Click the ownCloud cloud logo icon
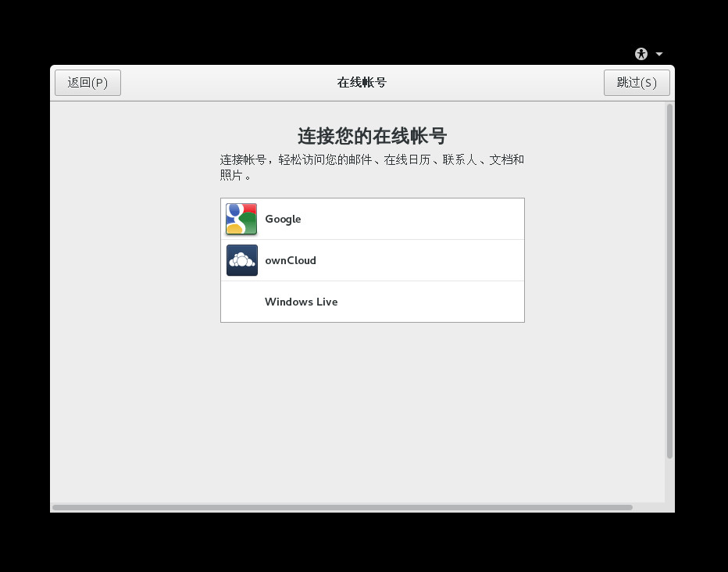 [241, 260]
